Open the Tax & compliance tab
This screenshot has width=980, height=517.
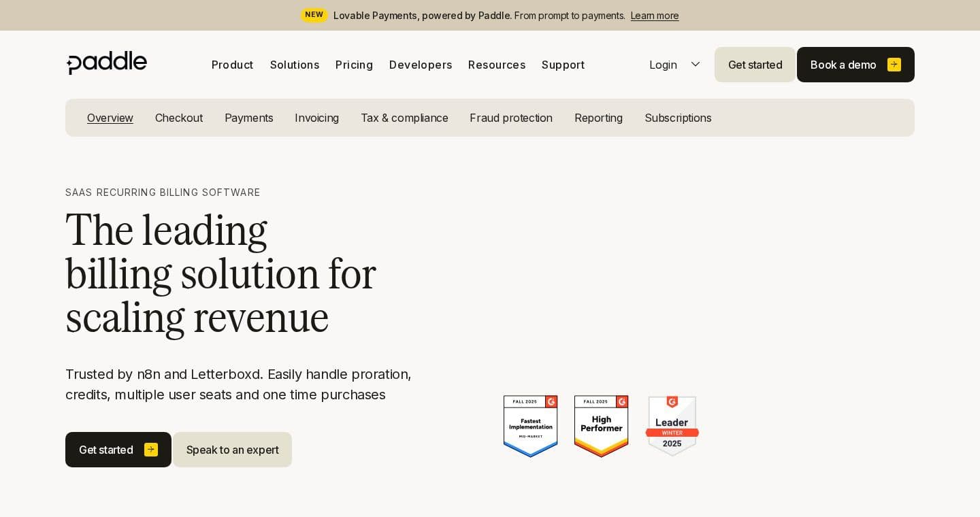click(x=404, y=118)
